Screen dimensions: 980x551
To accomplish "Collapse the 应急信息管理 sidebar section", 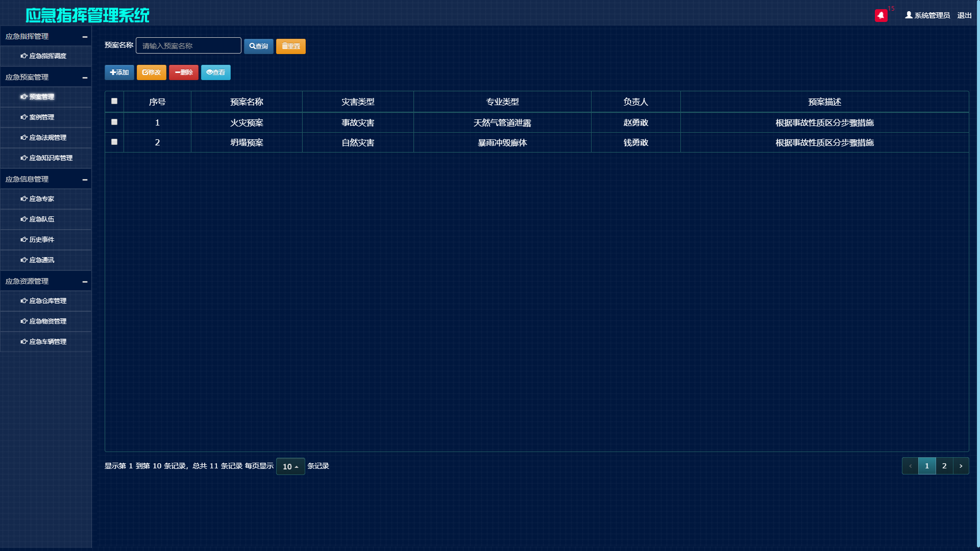I will tap(85, 180).
